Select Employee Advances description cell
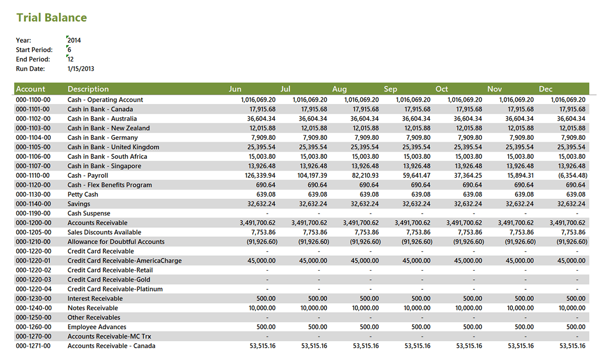Image resolution: width=604 pixels, height=364 pixels. click(x=97, y=327)
